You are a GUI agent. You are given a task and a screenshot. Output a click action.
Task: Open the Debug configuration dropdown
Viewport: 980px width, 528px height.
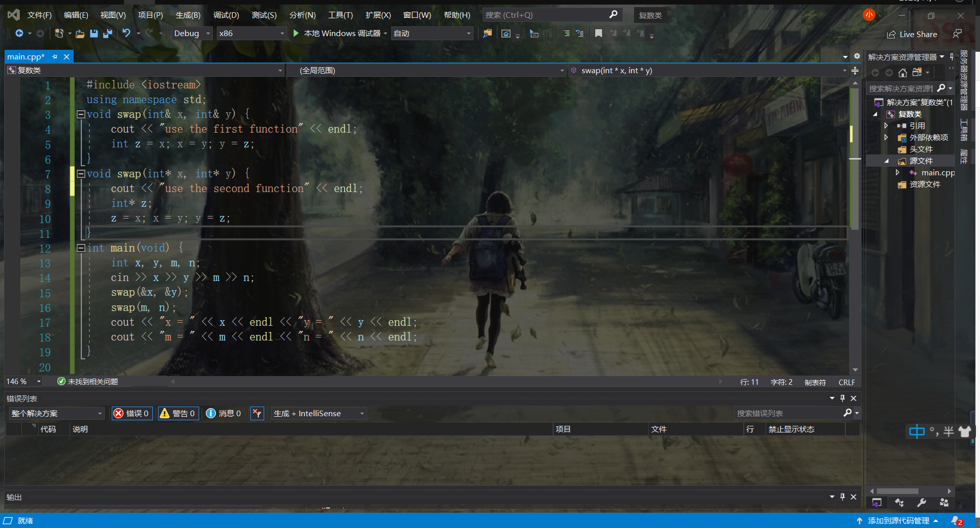(x=192, y=34)
